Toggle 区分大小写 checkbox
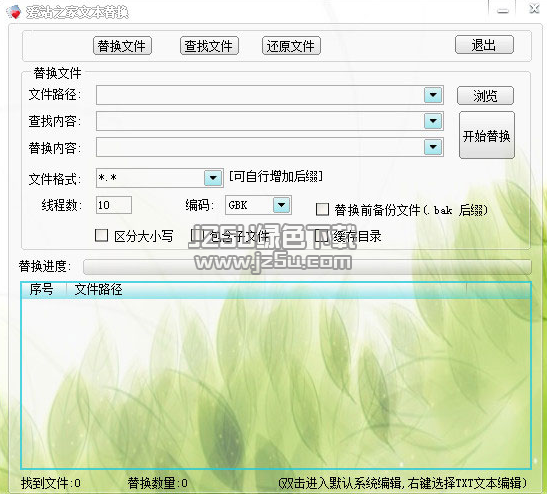Viewport: 547px width, 494px height. (101, 235)
